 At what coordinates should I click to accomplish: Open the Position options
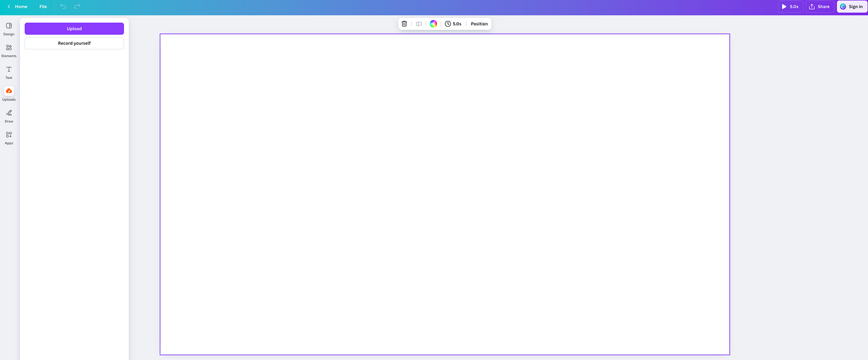coord(479,24)
